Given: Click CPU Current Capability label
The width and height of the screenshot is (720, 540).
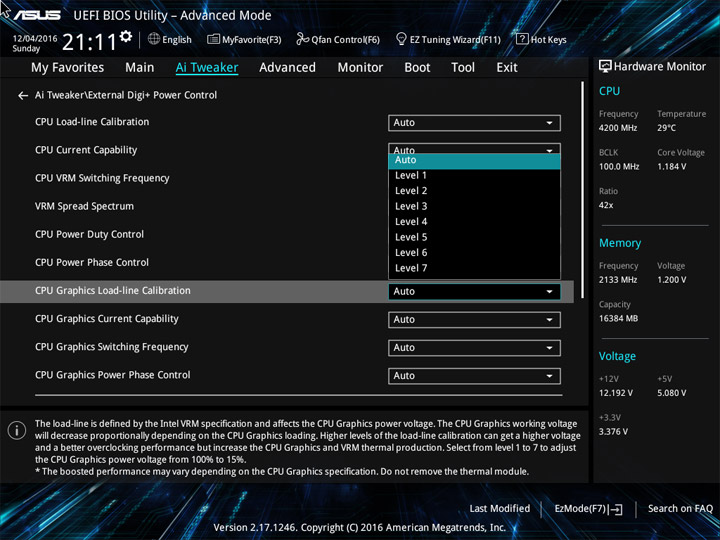Looking at the screenshot, I should 86,150.
